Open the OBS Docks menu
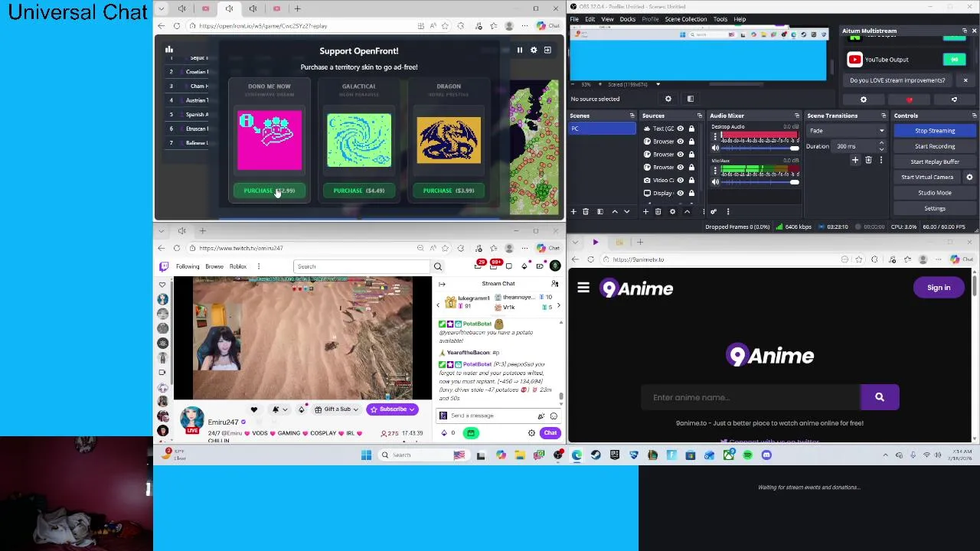980x551 pixels. (627, 19)
